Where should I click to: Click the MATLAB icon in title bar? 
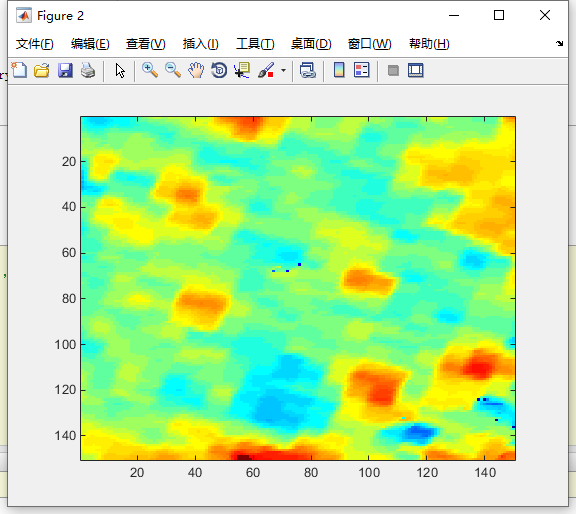[x=24, y=15]
